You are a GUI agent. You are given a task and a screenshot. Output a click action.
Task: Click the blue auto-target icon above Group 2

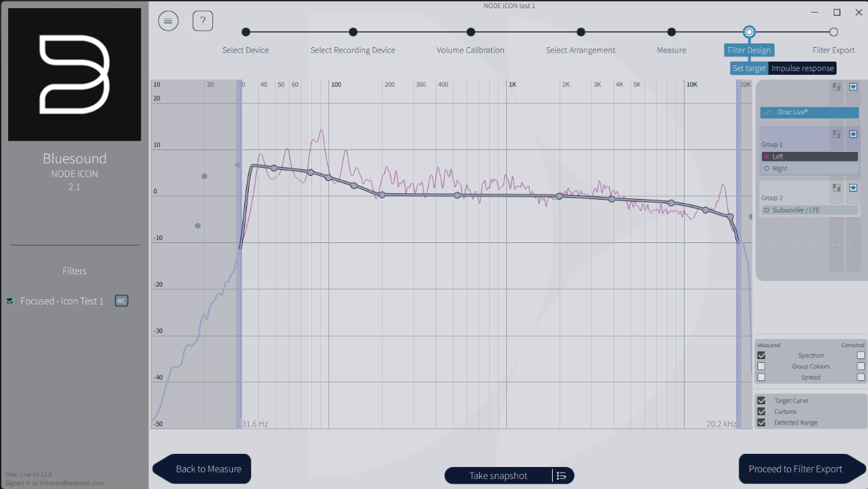pyautogui.click(x=853, y=187)
